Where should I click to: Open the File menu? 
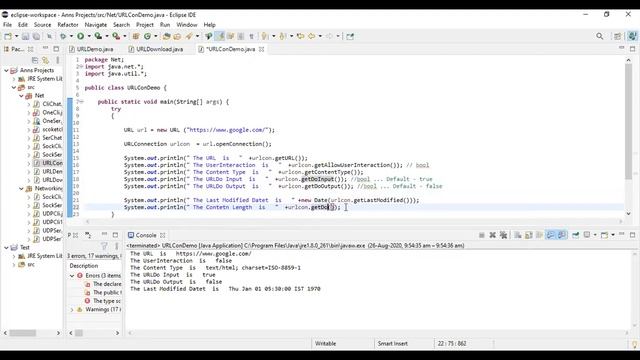click(7, 25)
